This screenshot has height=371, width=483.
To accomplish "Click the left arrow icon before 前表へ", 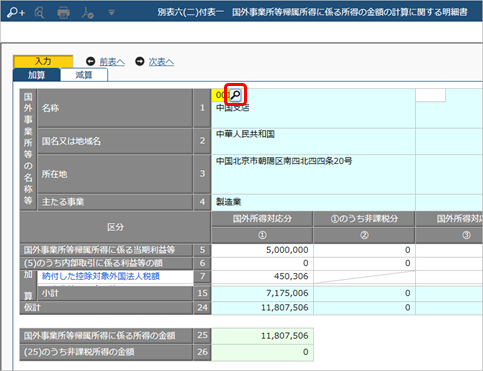I will (x=90, y=61).
